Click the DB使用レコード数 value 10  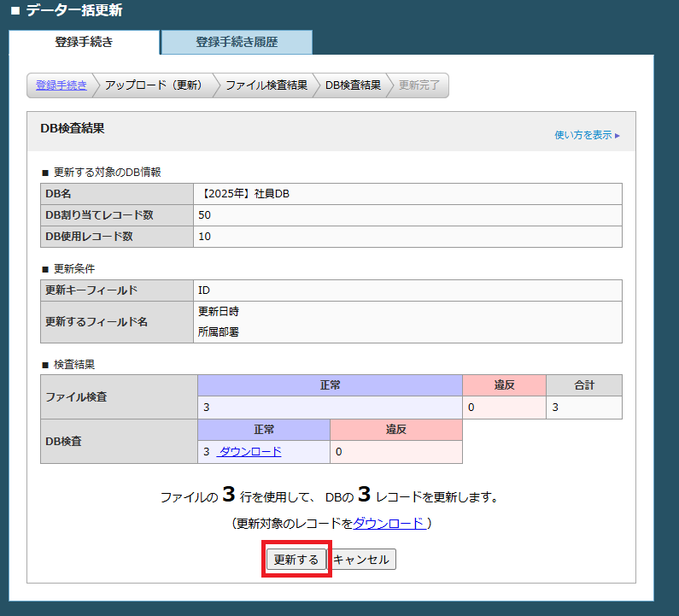[407, 237]
